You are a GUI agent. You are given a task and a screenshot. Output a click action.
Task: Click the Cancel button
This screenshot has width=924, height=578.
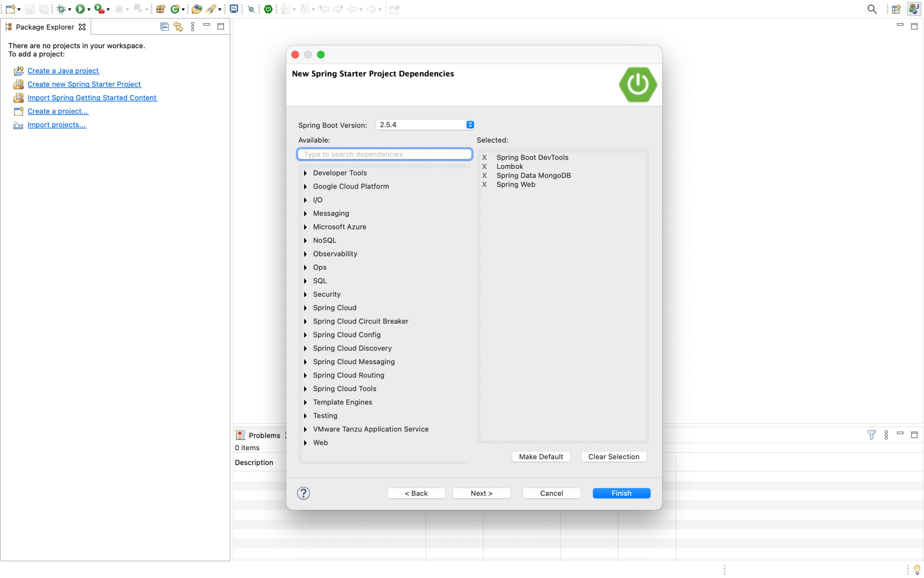[552, 493]
